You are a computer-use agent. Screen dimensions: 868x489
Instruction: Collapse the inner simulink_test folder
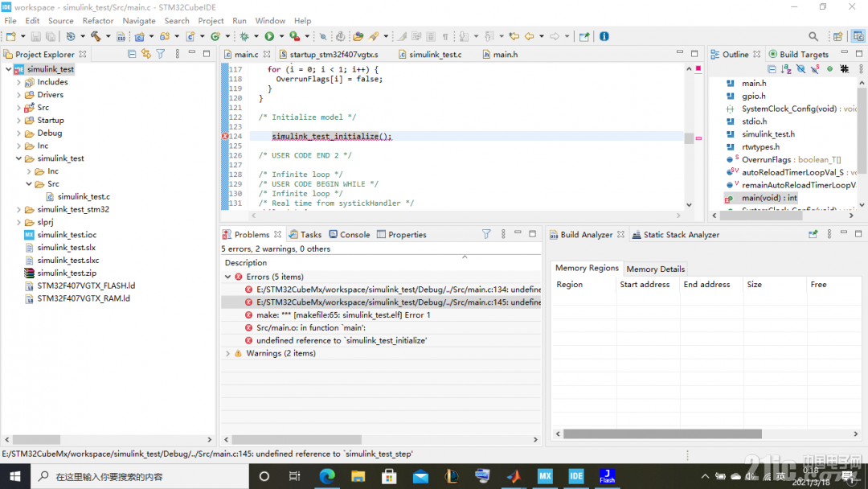(18, 158)
